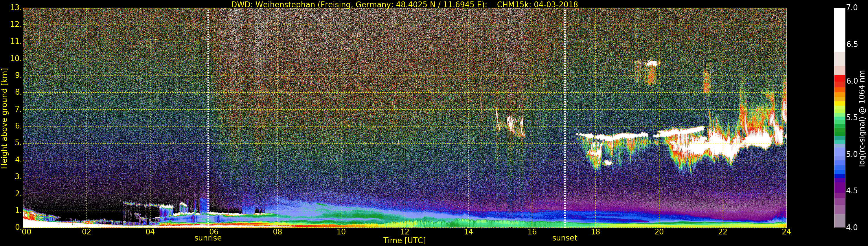The height and width of the screenshot is (246, 868).
Task: Click the colorbar value '5.5'
Action: [x=852, y=117]
